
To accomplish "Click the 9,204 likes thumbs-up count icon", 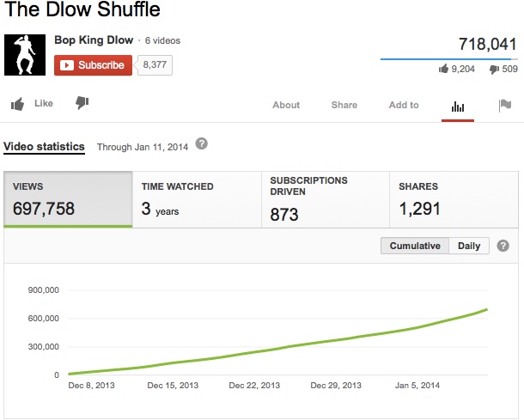I will click(x=443, y=69).
